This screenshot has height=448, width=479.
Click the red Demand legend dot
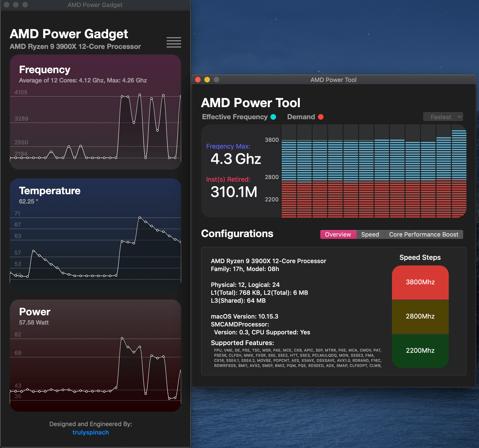(x=320, y=117)
